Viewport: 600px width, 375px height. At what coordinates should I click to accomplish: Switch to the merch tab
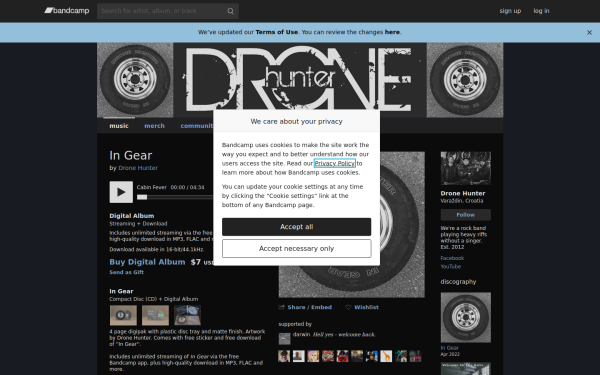tap(154, 126)
